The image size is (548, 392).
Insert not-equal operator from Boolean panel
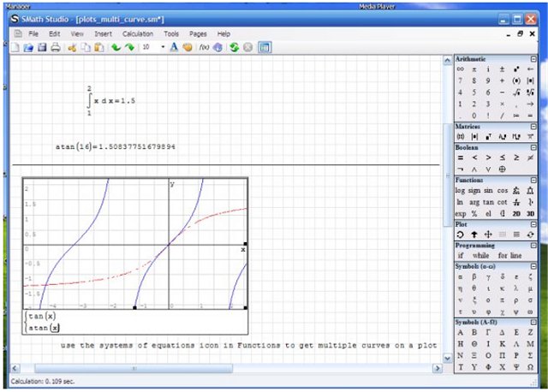tap(530, 157)
